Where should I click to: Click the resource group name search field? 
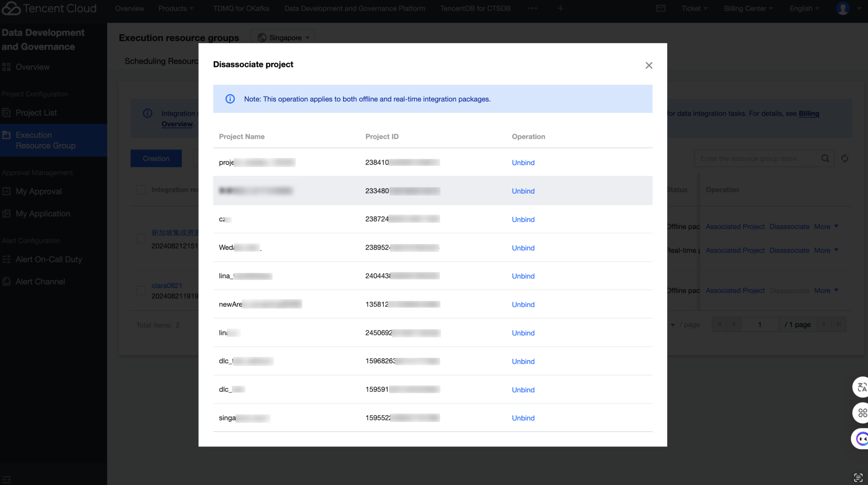click(x=755, y=158)
